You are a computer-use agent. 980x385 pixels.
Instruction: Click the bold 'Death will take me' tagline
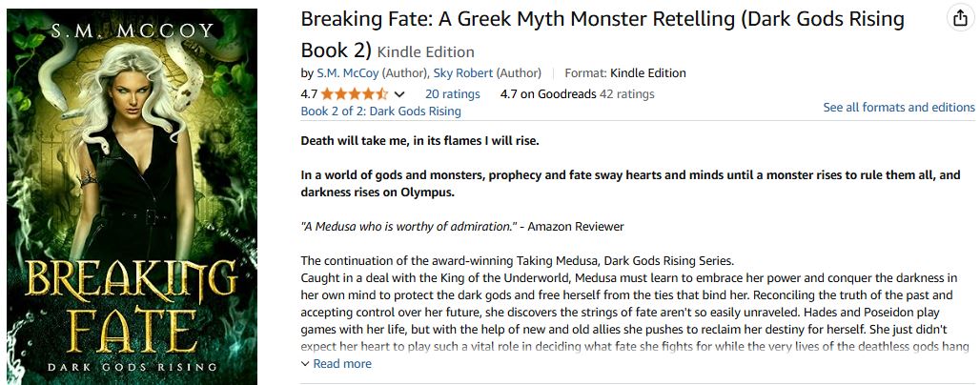[419, 141]
